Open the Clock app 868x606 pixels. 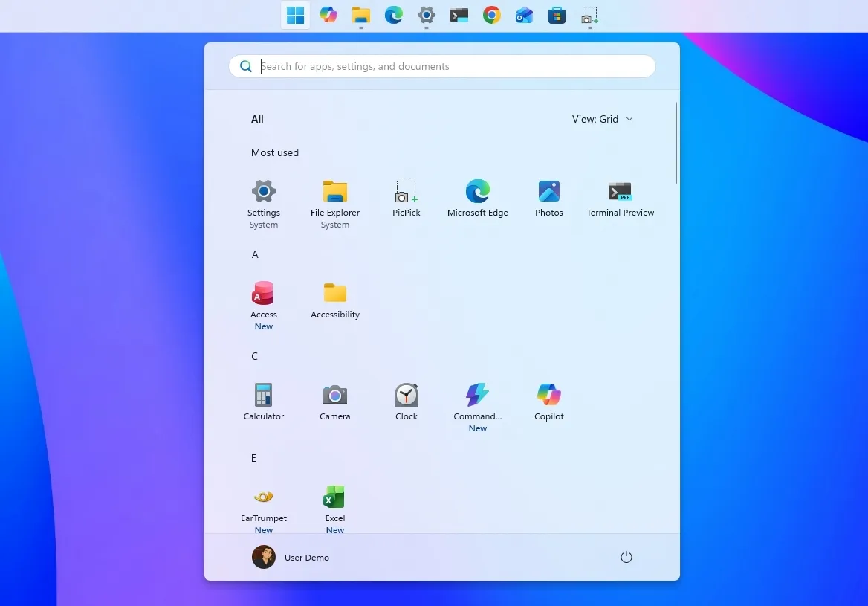(407, 403)
